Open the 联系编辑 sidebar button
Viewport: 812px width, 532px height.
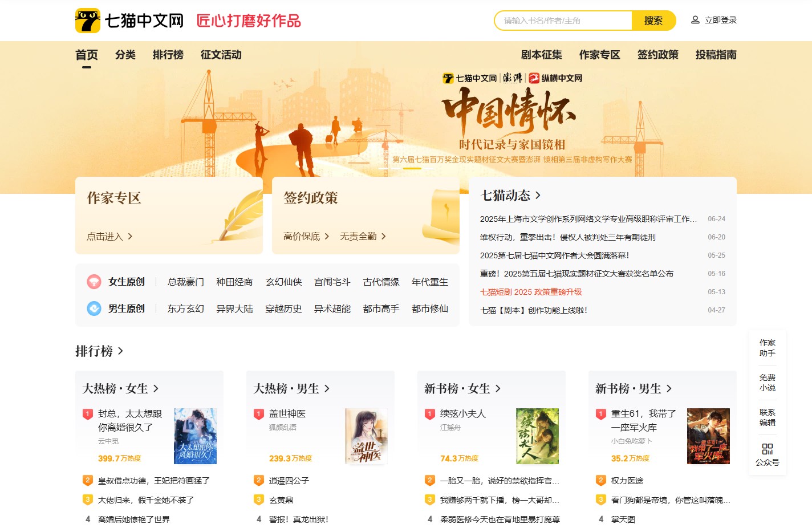pyautogui.click(x=768, y=417)
